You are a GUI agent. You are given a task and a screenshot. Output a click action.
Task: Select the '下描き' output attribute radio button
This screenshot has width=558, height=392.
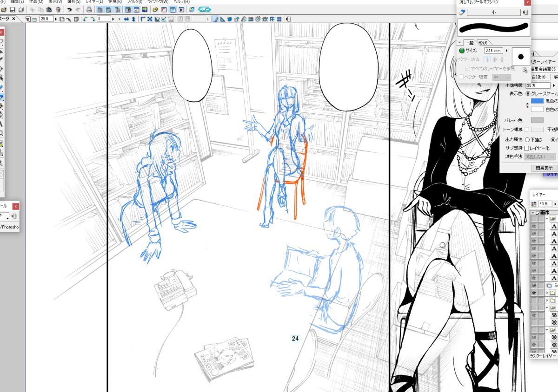click(x=527, y=139)
